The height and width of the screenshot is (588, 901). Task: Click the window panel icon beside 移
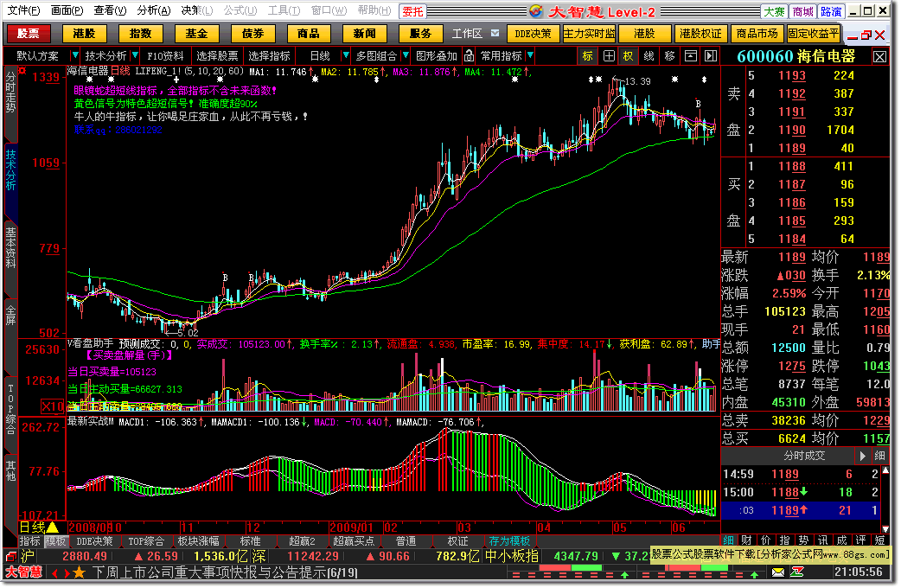690,55
